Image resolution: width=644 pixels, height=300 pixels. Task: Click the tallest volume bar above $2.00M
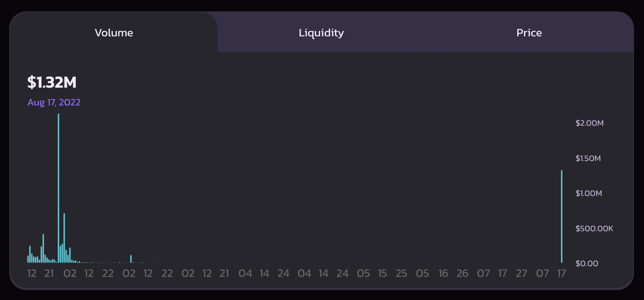(58, 188)
